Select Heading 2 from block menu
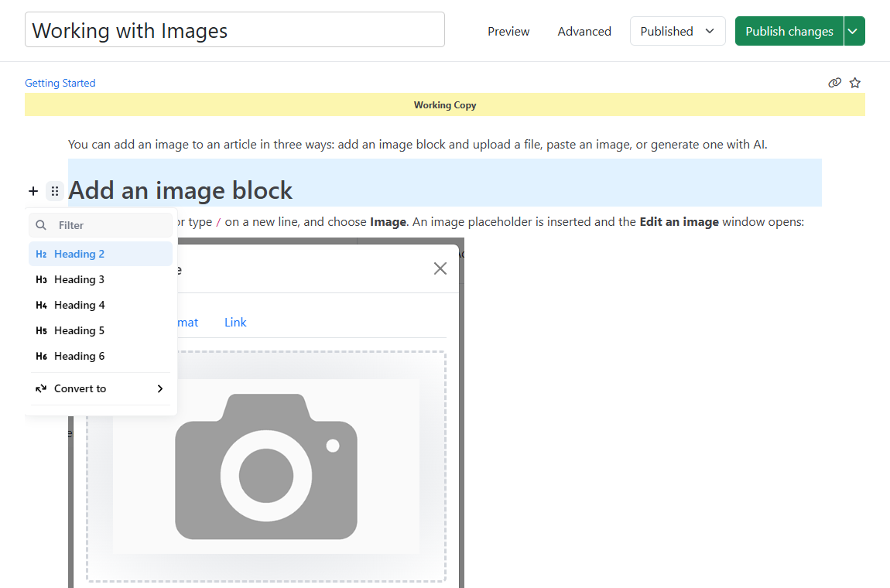The width and height of the screenshot is (890, 588). 101,254
